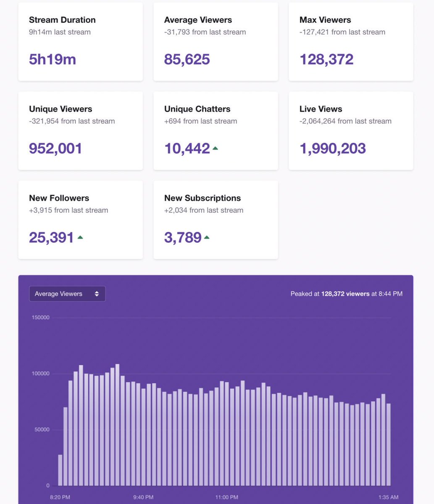Click the 11:00 PM x-axis label
The image size is (434, 504).
point(226,497)
